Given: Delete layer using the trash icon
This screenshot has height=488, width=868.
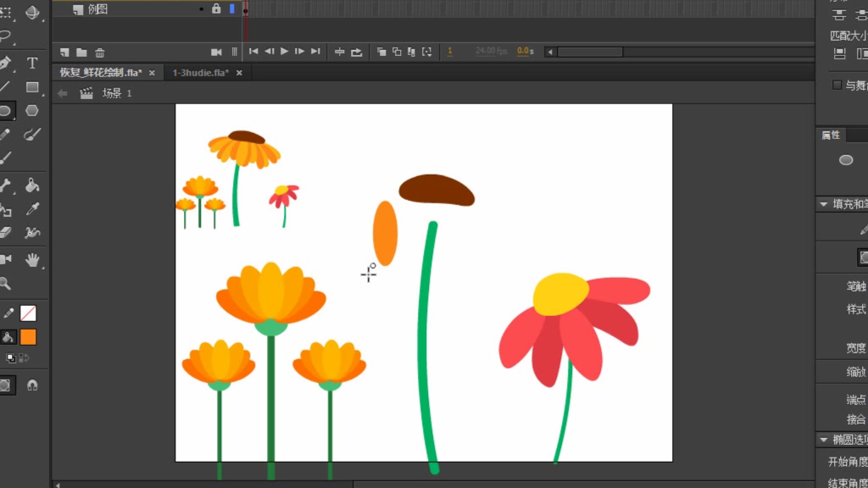Looking at the screenshot, I should tap(100, 53).
